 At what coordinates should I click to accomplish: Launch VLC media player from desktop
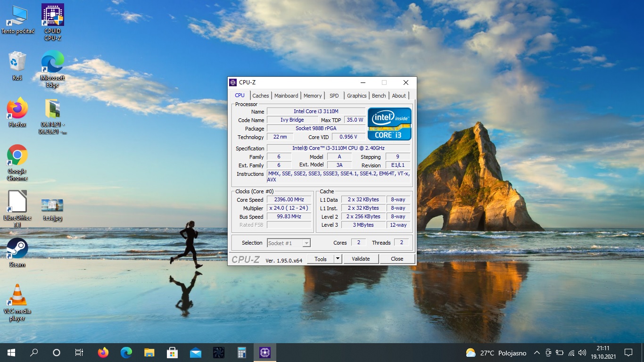(17, 296)
